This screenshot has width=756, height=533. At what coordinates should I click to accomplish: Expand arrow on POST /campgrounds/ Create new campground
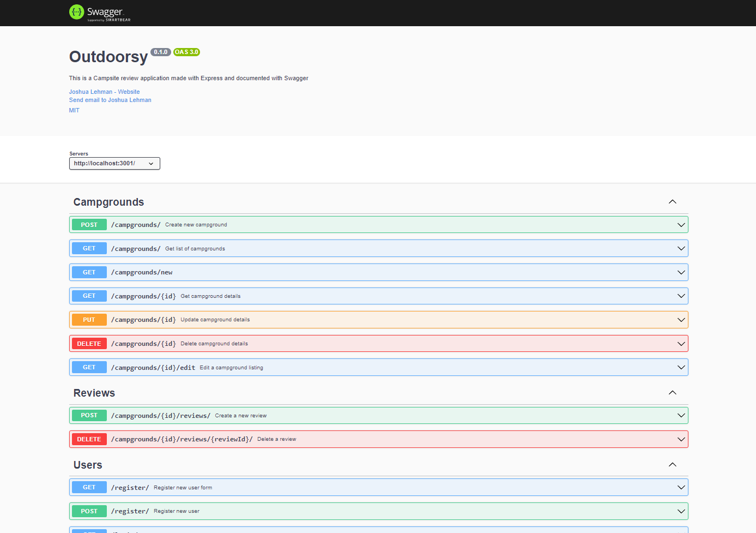coord(681,225)
